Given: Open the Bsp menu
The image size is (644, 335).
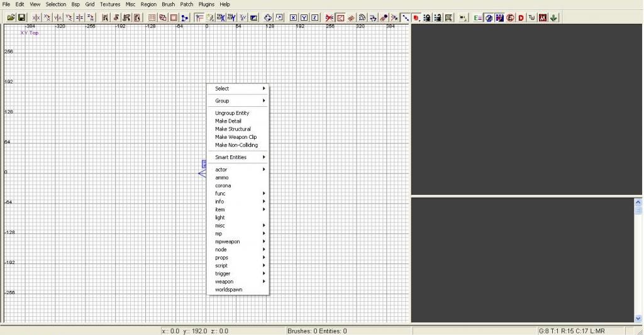Looking at the screenshot, I should coord(75,4).
